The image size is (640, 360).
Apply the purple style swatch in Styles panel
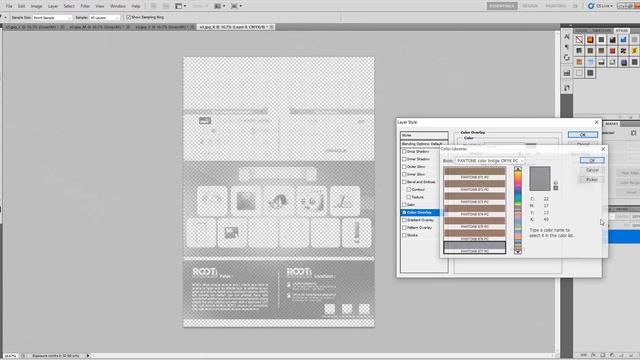623,62
